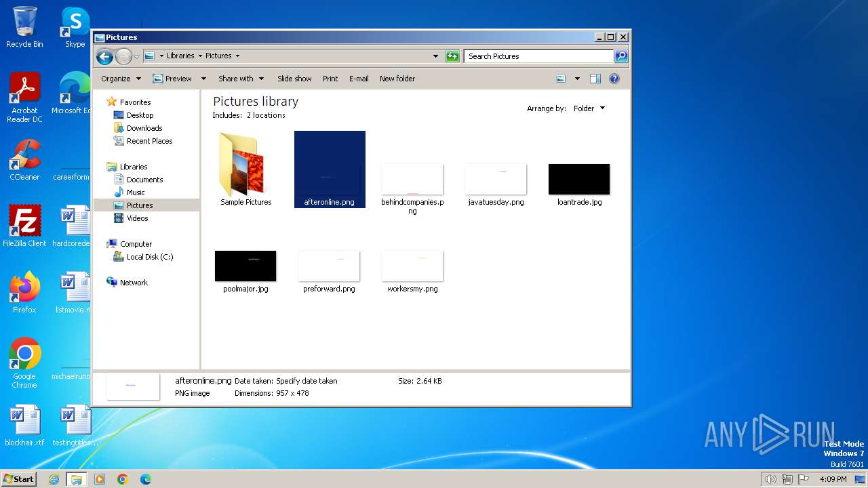
Task: Open blockhair.rtf desktop file
Action: [24, 426]
